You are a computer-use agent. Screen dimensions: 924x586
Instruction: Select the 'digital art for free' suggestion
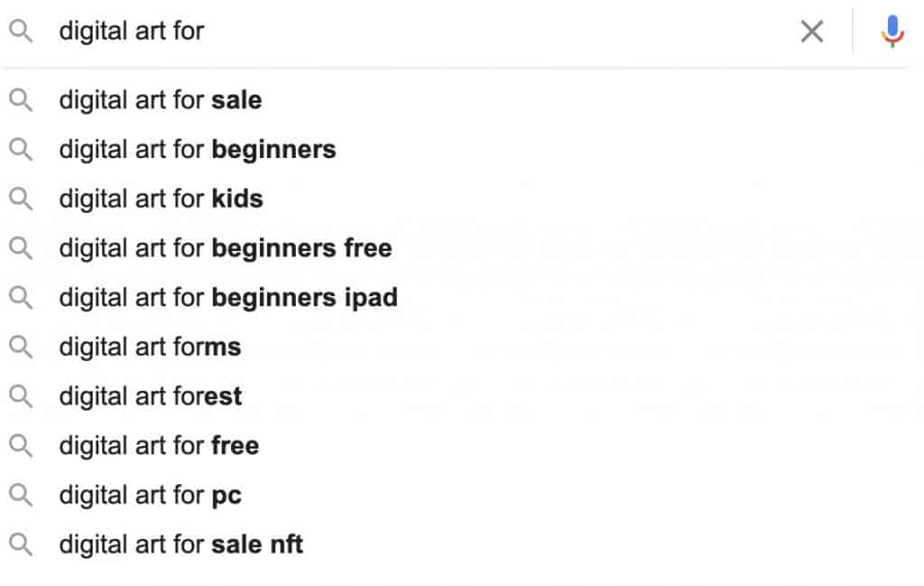click(x=159, y=445)
